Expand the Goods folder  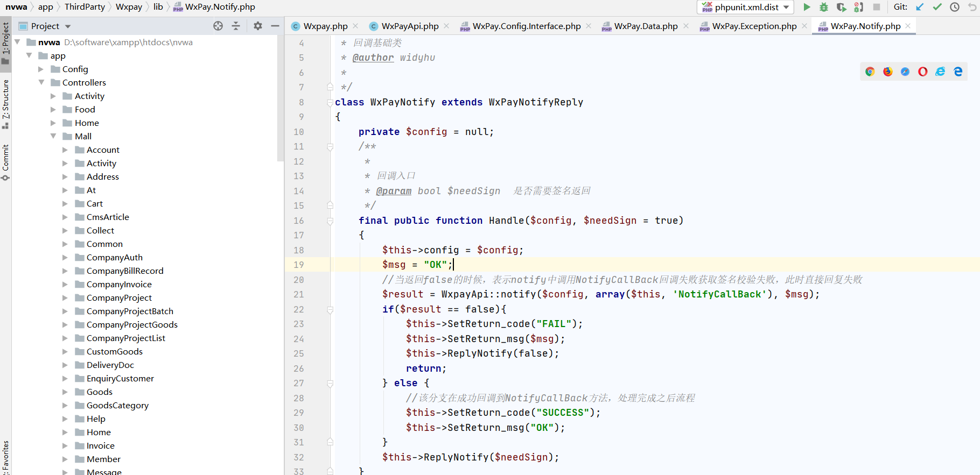[x=65, y=392]
